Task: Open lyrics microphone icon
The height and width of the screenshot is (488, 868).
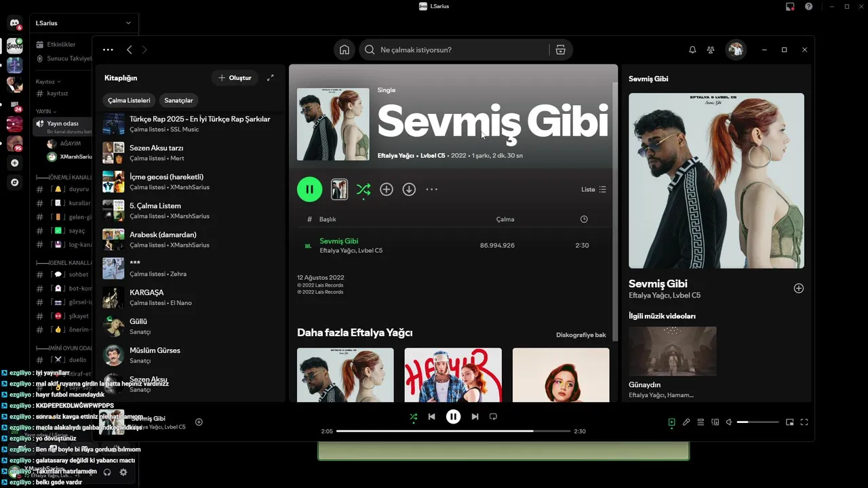Action: [x=686, y=422]
